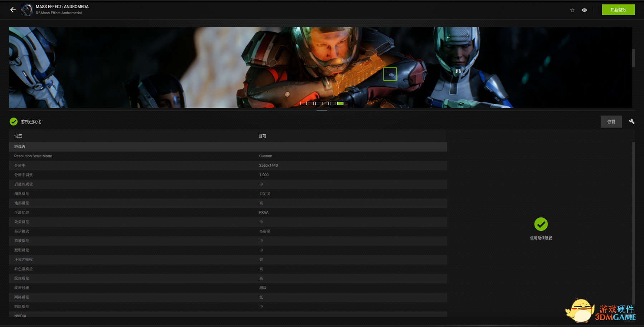Select the third screenshot carousel indicator

pos(318,103)
